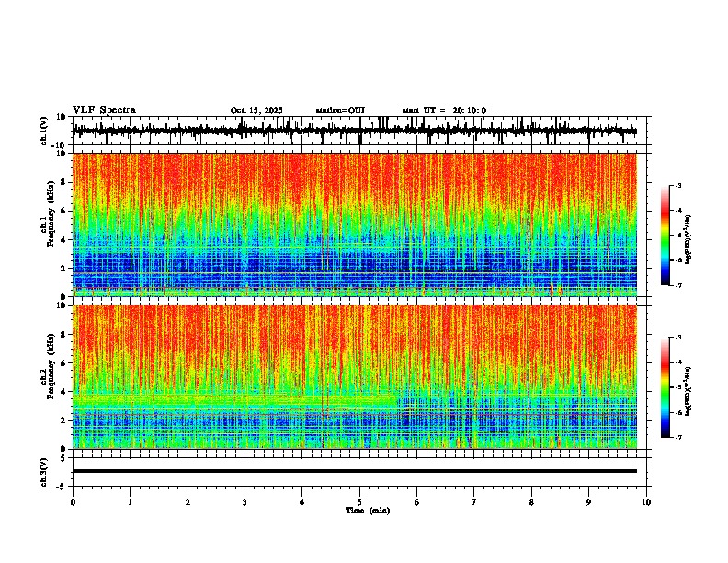Click the "-3" top value of the ch.1 colorbar

[x=677, y=185]
